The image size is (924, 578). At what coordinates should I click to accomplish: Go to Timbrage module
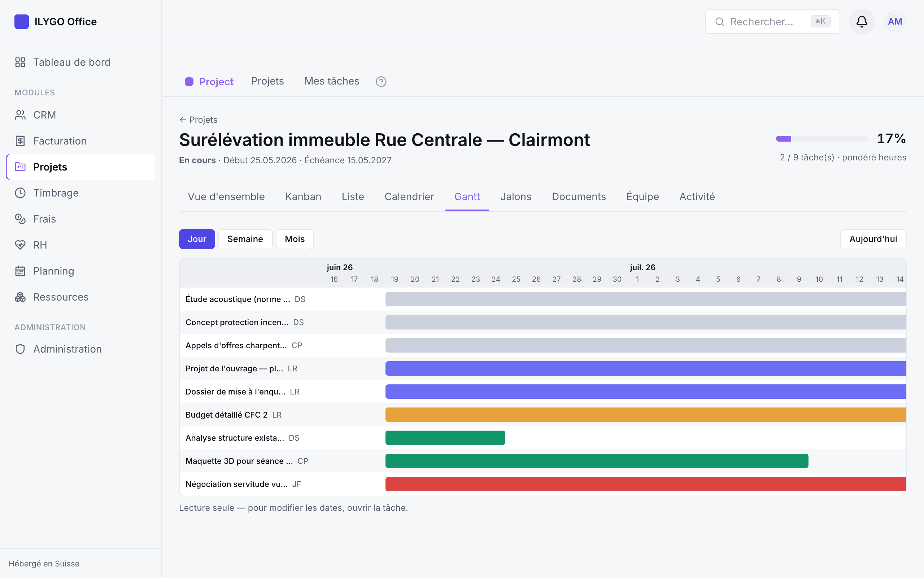(x=81, y=193)
